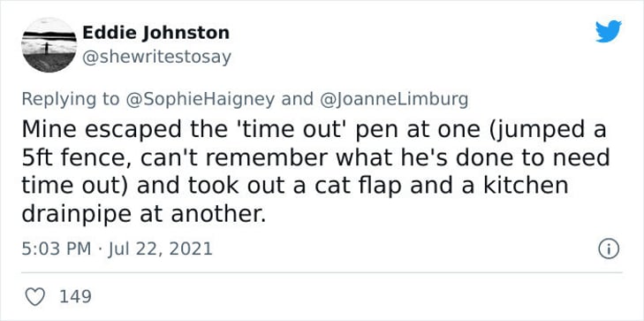Open the Eddie Johnston display name
This screenshot has height=321, width=644.
(155, 33)
